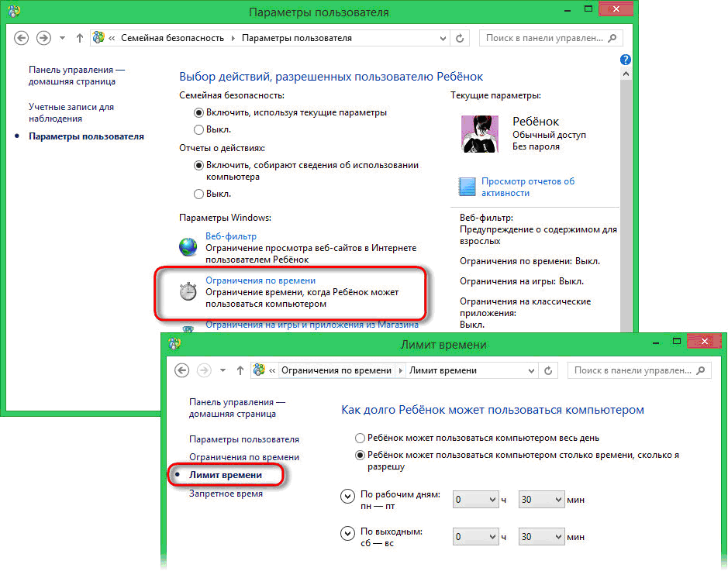
Task: Expand address bar history in Лимит времени window
Action: click(x=532, y=370)
